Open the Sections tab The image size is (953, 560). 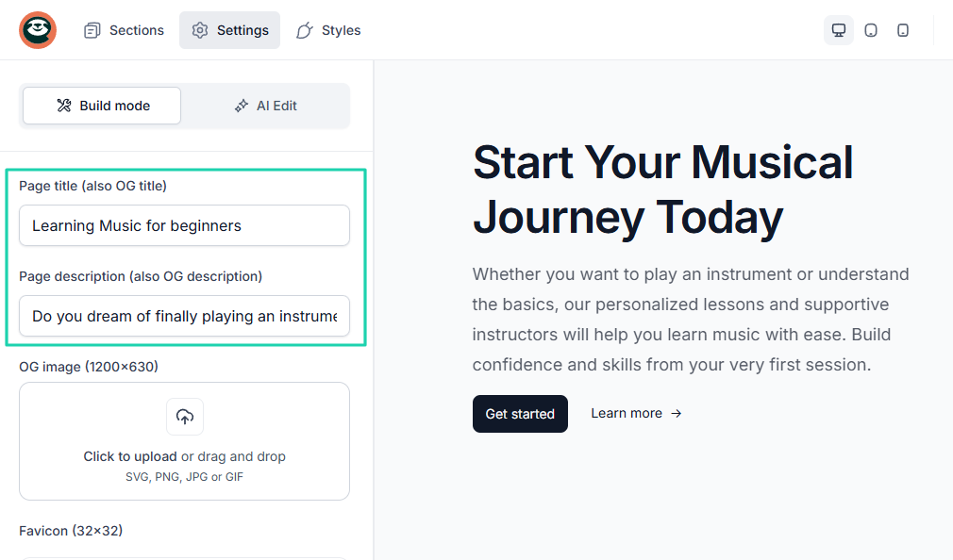124,30
